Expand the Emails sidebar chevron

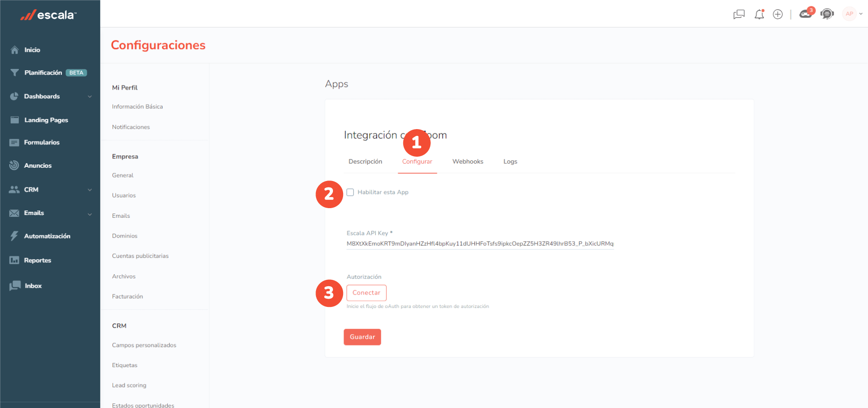point(90,214)
